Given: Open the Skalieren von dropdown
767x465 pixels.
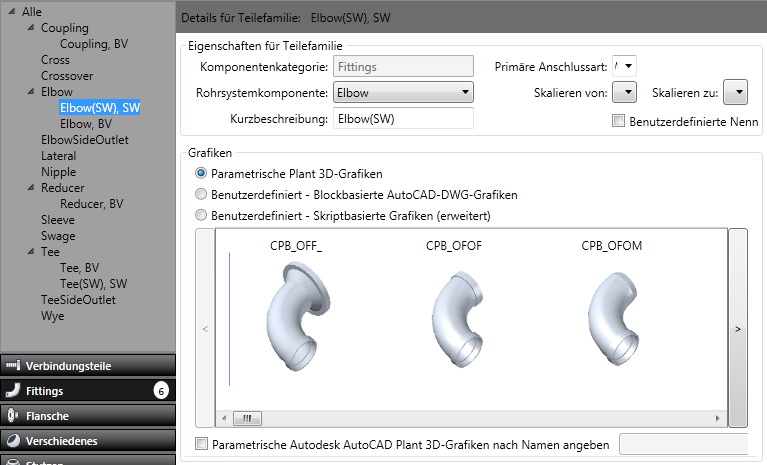Looking at the screenshot, I should 625,92.
